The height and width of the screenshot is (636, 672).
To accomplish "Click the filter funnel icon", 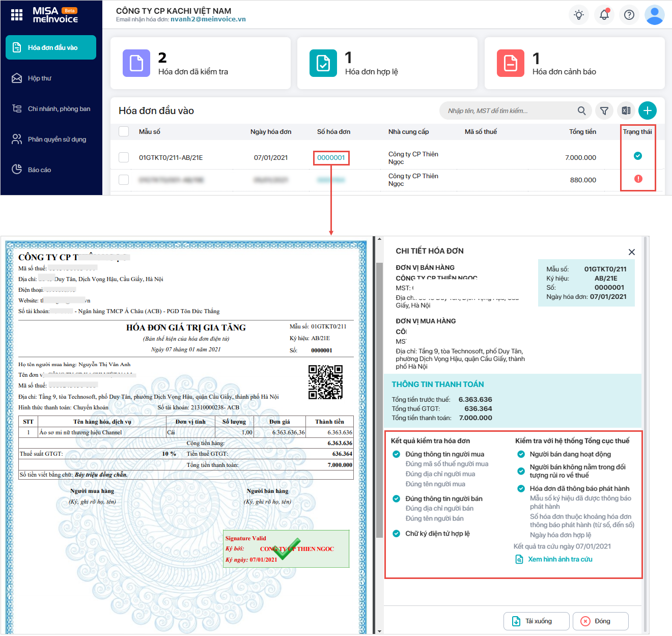I will coord(604,110).
